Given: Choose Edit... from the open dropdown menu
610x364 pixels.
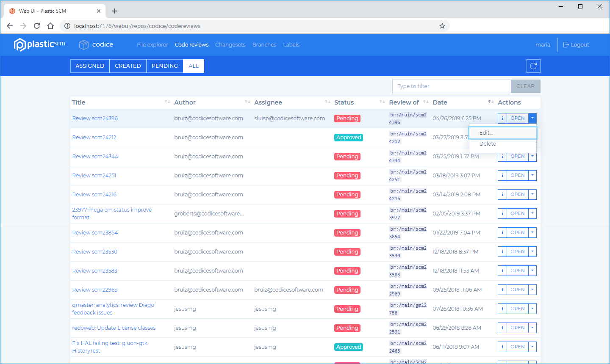Looking at the screenshot, I should tap(503, 133).
